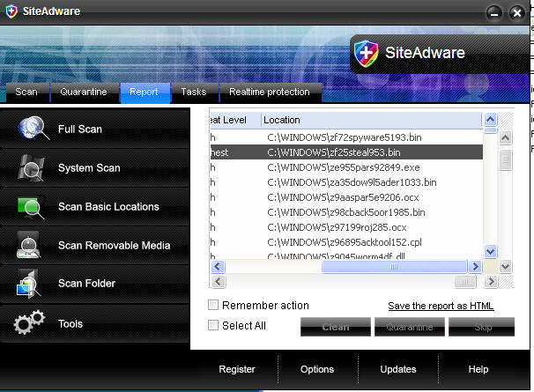
Task: Click the SiteAdware shield logo in the banner
Action: tap(366, 54)
